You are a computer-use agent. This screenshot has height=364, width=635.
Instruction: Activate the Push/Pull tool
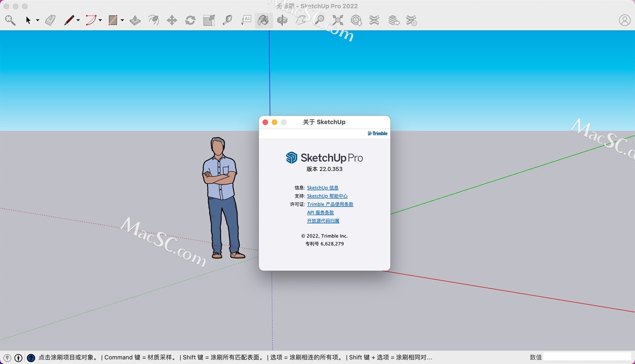[x=135, y=20]
